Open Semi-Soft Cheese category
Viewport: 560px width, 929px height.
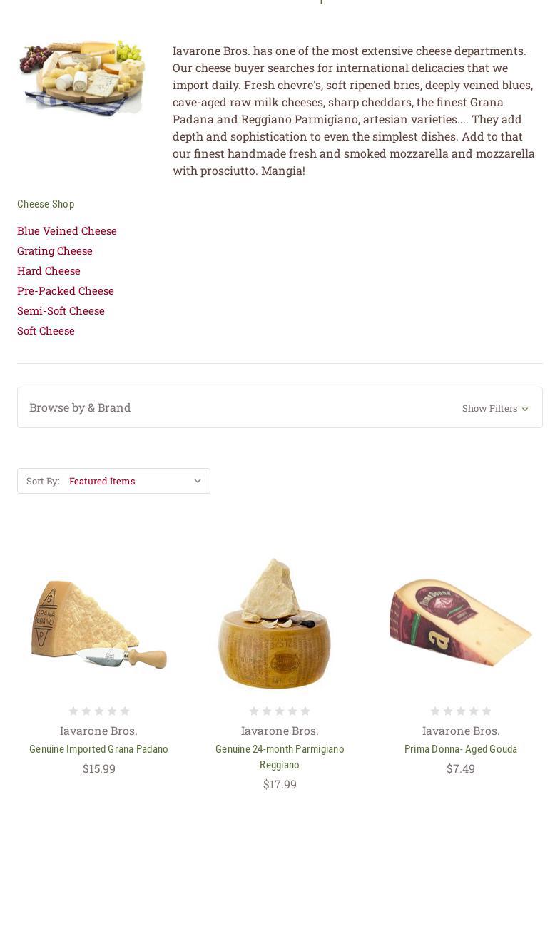(x=61, y=310)
